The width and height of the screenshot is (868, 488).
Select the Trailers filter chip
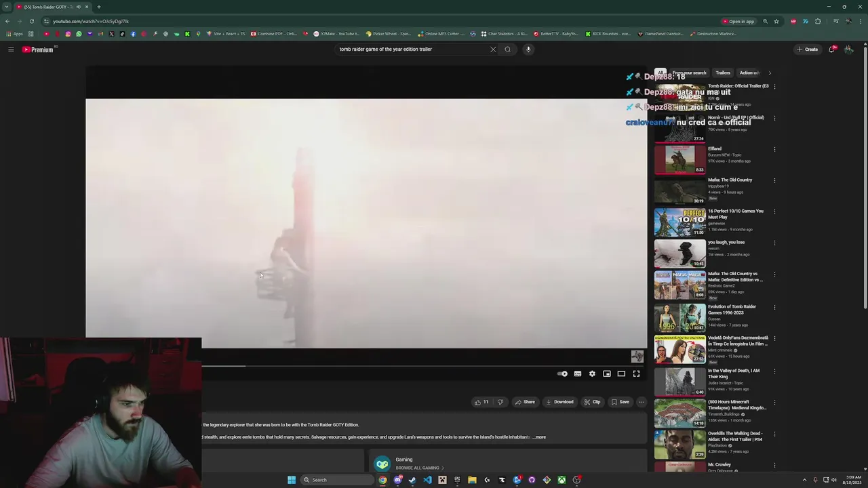point(723,73)
